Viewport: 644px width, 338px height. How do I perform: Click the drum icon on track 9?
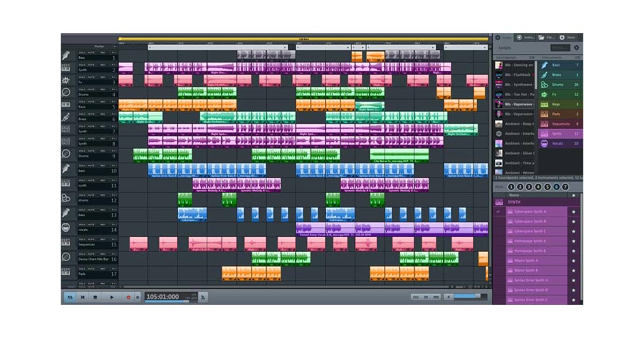pyautogui.click(x=66, y=154)
